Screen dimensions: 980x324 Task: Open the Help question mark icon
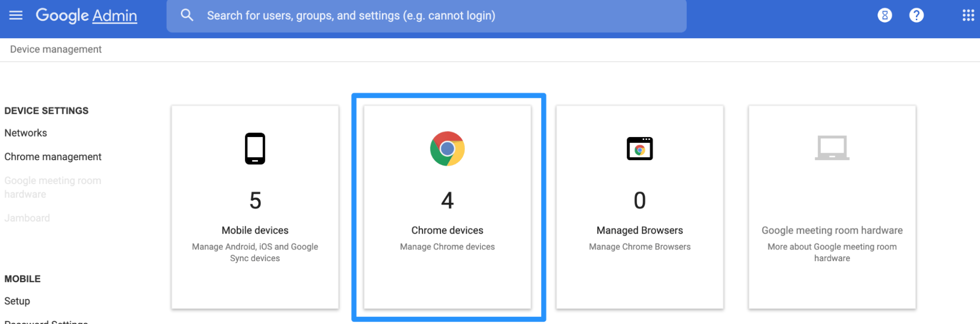pos(916,15)
